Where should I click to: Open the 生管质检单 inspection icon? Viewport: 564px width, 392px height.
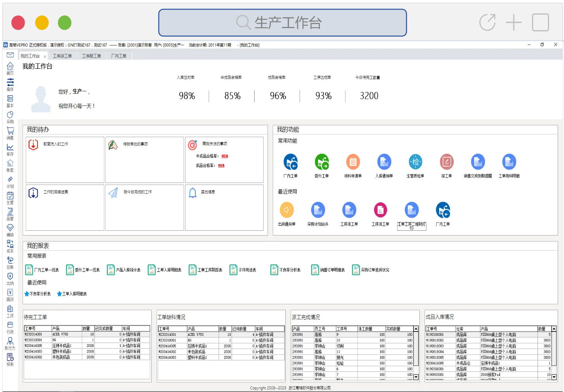coord(415,162)
